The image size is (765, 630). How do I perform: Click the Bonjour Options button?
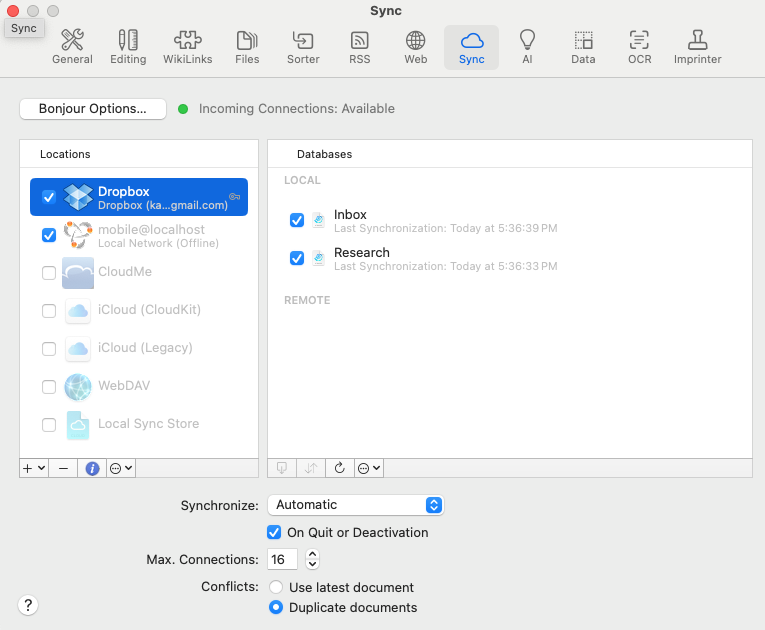tap(93, 109)
